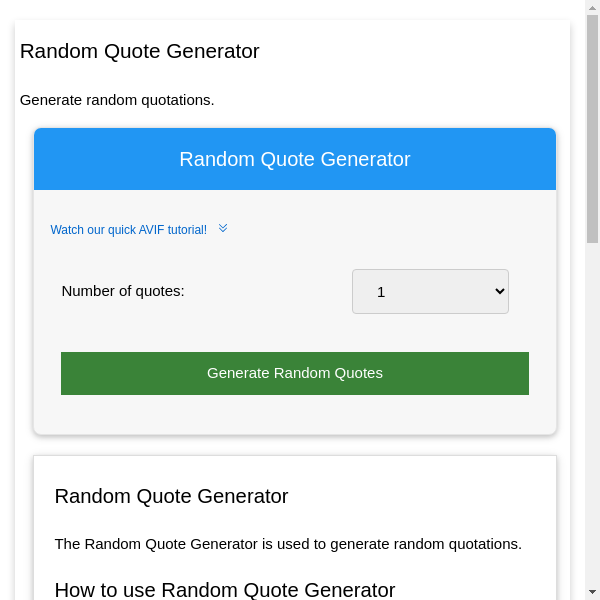Click the 'Number of quotes:' label
The image size is (600, 600).
(x=123, y=291)
